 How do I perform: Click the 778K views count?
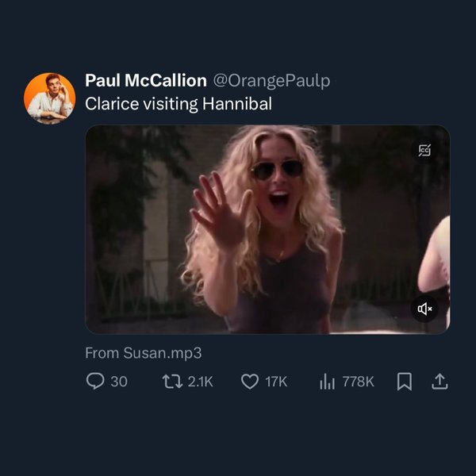tap(359, 382)
